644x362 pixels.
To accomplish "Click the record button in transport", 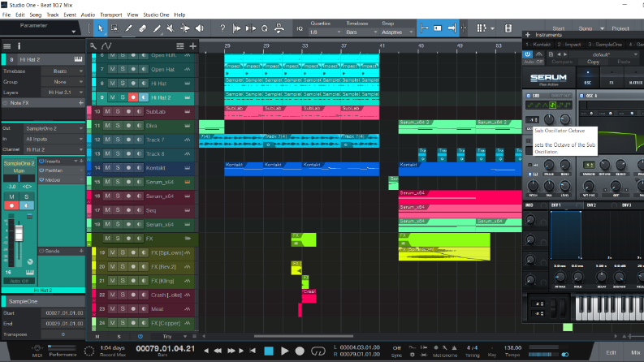I will click(300, 351).
